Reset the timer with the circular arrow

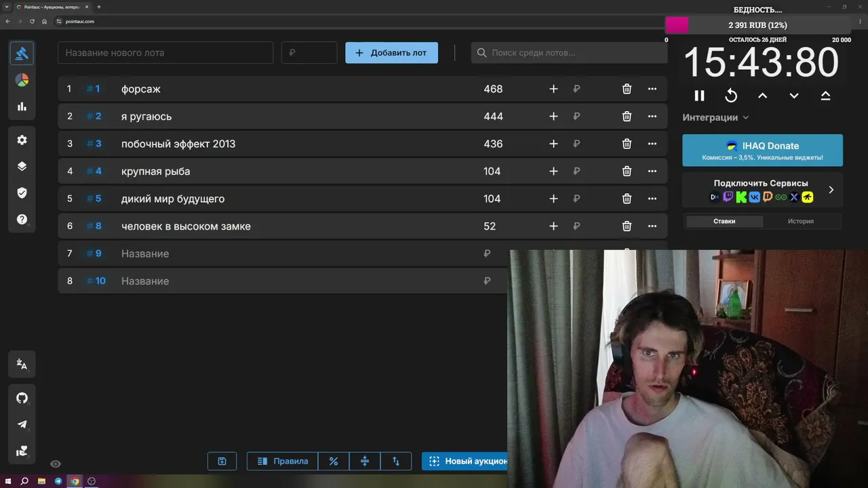(x=731, y=96)
